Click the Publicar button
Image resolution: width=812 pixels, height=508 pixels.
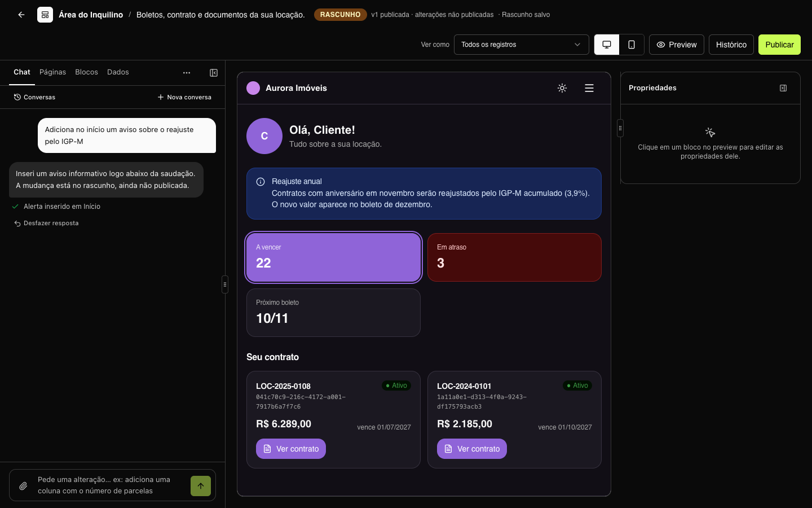pyautogui.click(x=779, y=45)
